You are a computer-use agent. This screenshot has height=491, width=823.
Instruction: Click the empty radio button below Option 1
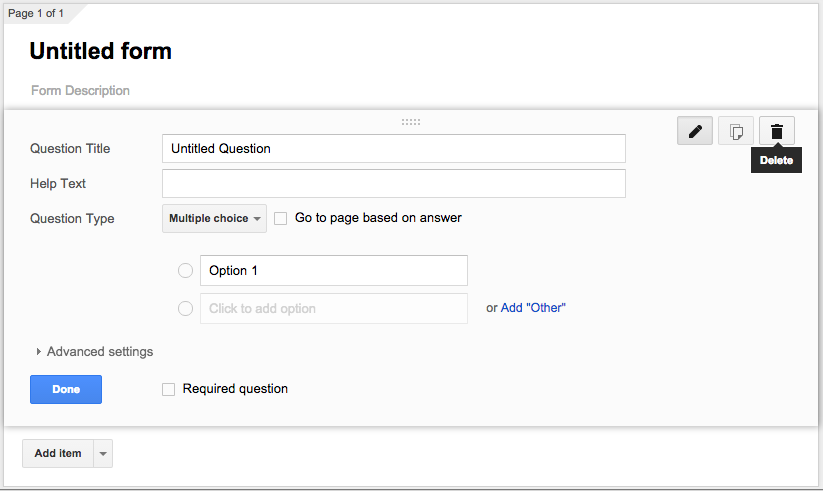pyautogui.click(x=185, y=309)
